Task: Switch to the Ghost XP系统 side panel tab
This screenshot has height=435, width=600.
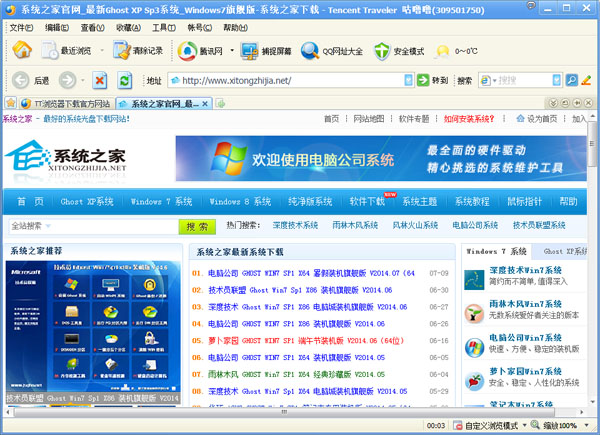Action: [x=565, y=251]
